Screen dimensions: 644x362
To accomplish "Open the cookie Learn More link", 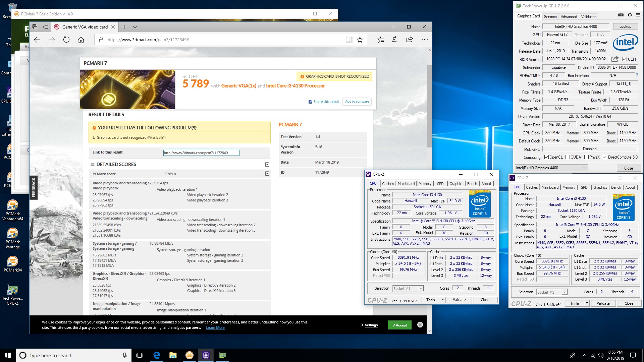I will 215,328.
